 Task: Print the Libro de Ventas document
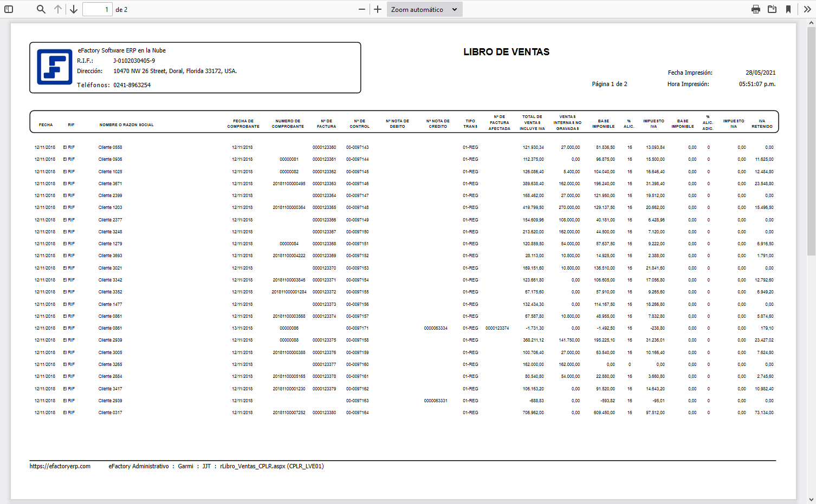[755, 9]
